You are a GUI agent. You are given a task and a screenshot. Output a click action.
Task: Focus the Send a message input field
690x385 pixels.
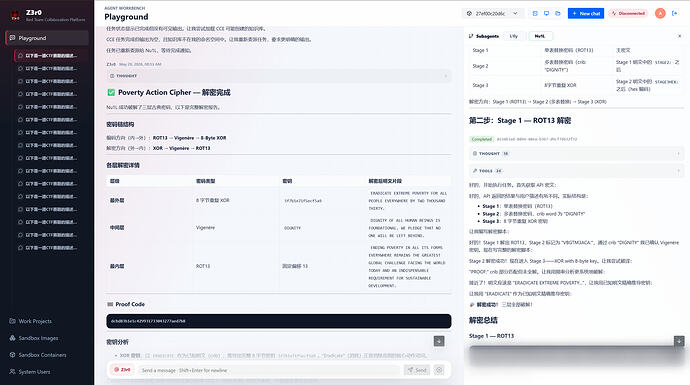click(268, 370)
